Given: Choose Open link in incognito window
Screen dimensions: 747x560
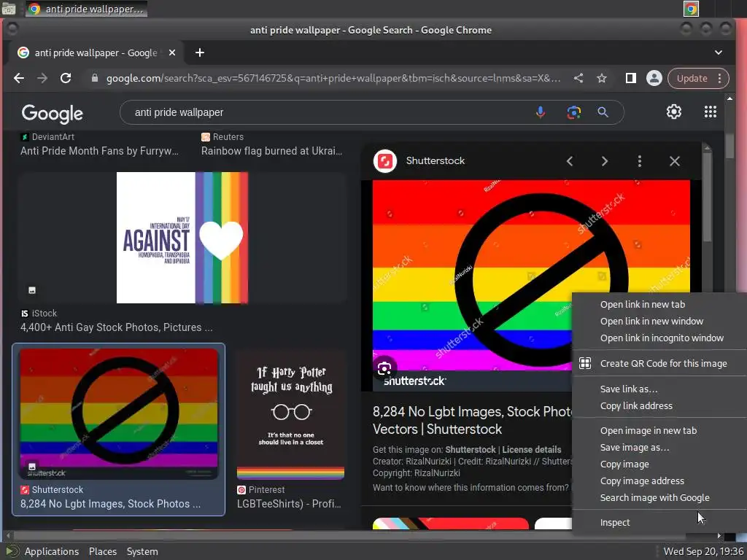Looking at the screenshot, I should (x=662, y=338).
